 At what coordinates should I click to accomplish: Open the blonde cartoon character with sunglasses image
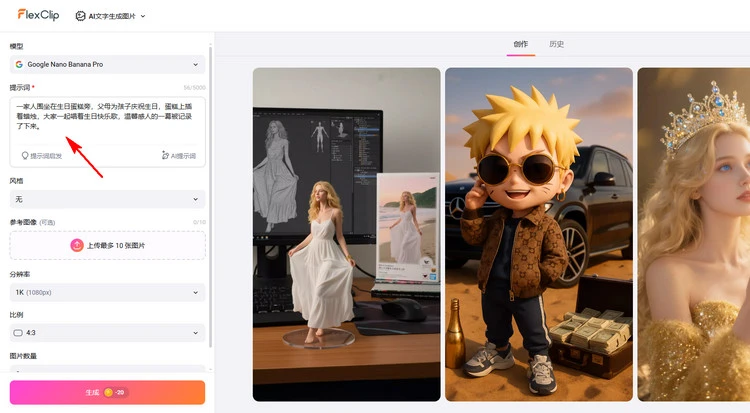click(538, 234)
